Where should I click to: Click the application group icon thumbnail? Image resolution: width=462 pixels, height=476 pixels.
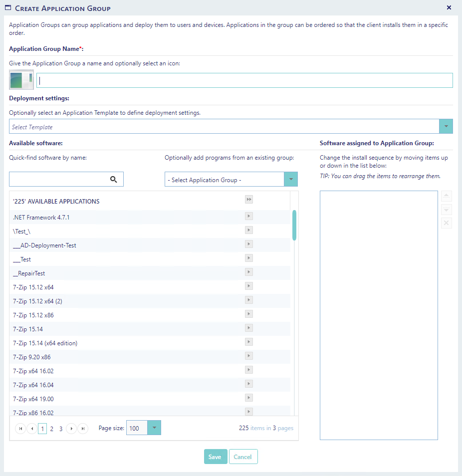21,80
